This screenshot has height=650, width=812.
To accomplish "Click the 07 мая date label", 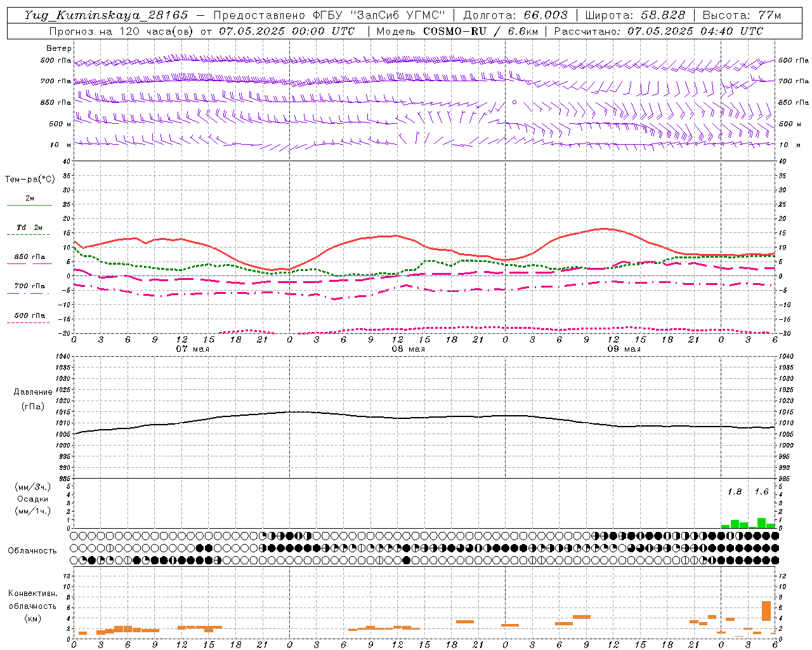I will click(x=192, y=349).
